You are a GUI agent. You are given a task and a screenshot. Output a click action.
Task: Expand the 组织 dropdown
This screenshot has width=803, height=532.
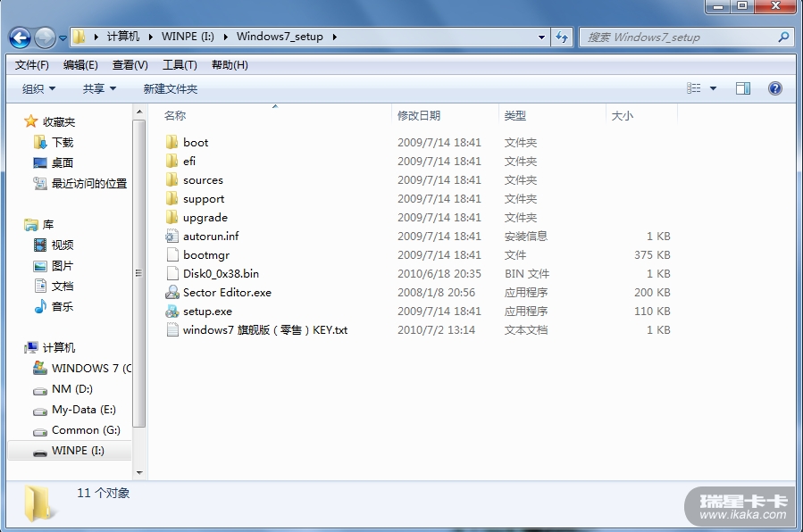(38, 89)
